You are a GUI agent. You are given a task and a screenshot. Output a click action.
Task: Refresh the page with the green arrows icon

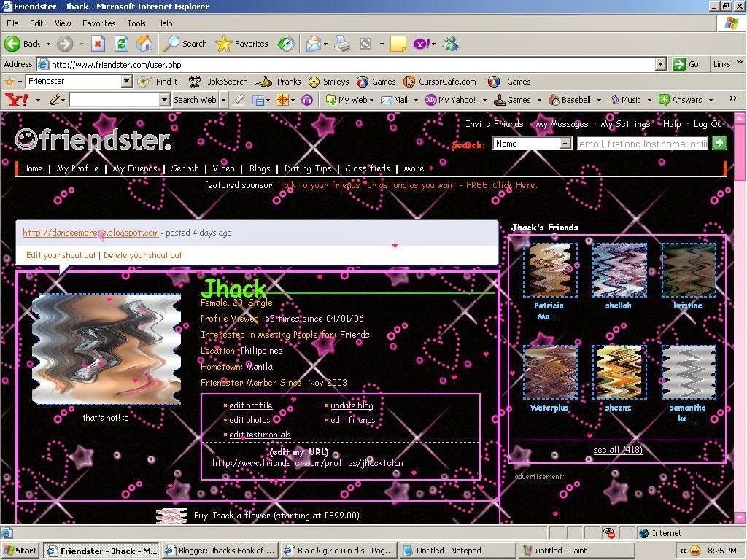click(121, 44)
